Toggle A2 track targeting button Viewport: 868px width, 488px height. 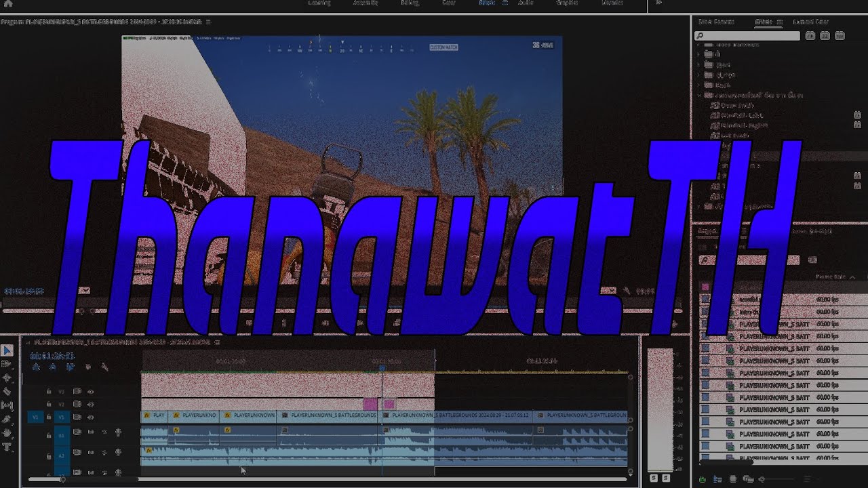[x=62, y=455]
